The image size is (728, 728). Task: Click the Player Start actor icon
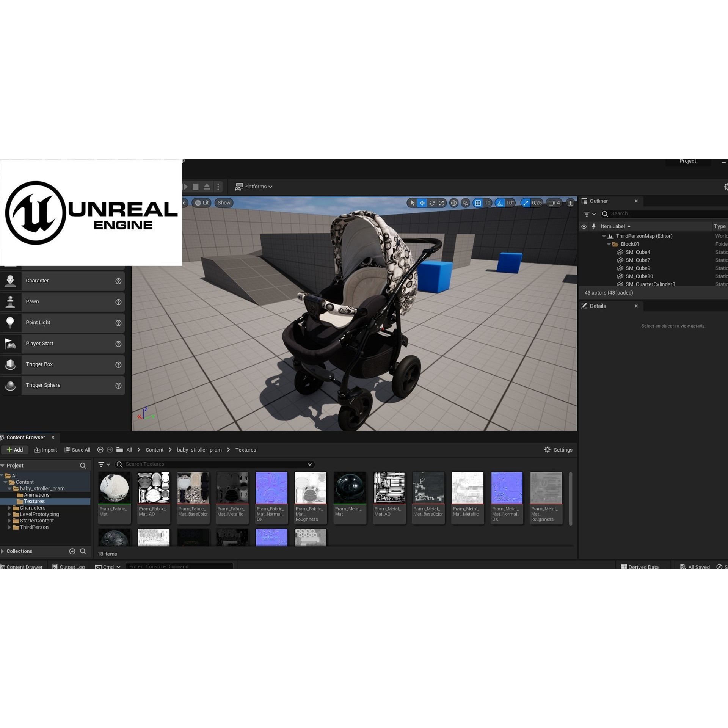[x=11, y=344]
